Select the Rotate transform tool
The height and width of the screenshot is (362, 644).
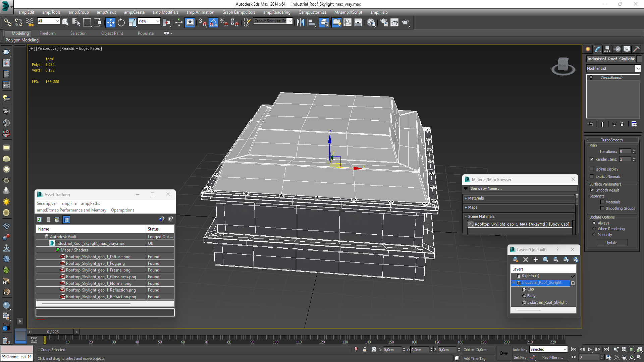pyautogui.click(x=121, y=22)
